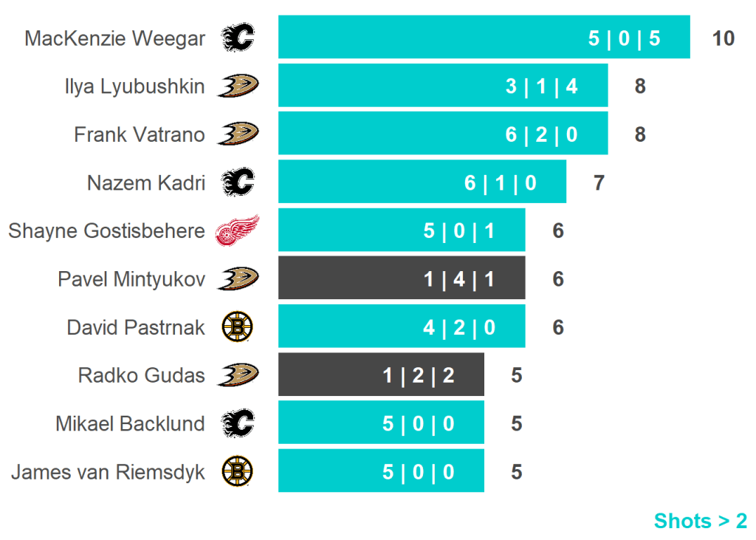Click the Ducks logo beside Frank Vatrano
The height and width of the screenshot is (540, 756).
[x=238, y=134]
